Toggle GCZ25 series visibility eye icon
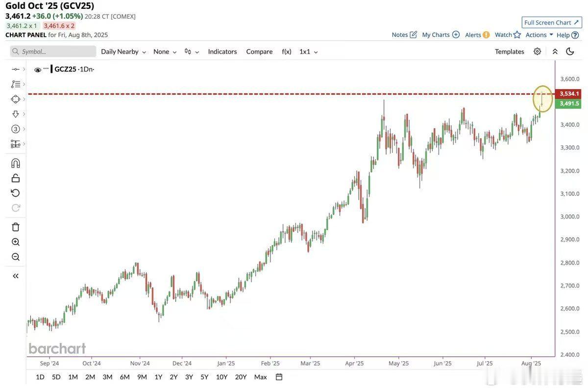588x391 pixels. pos(38,70)
